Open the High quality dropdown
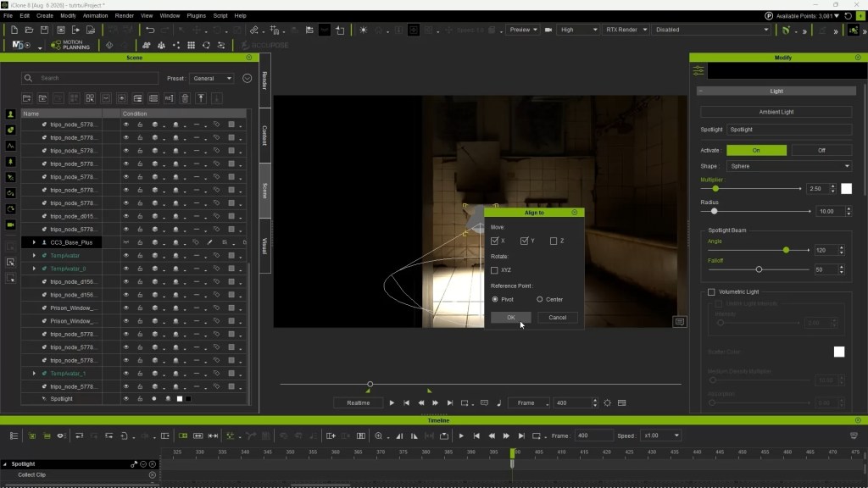868x488 pixels. coord(578,30)
